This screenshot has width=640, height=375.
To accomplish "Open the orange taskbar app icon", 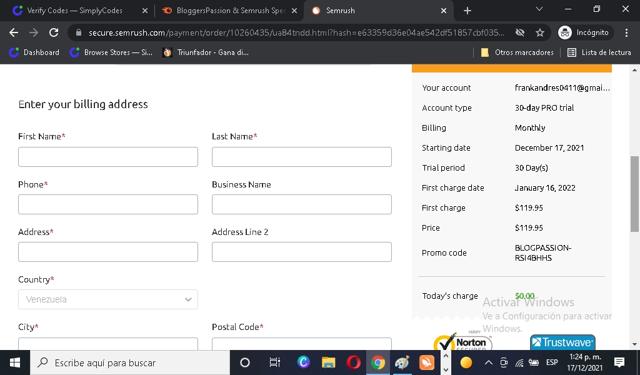I will 427,363.
